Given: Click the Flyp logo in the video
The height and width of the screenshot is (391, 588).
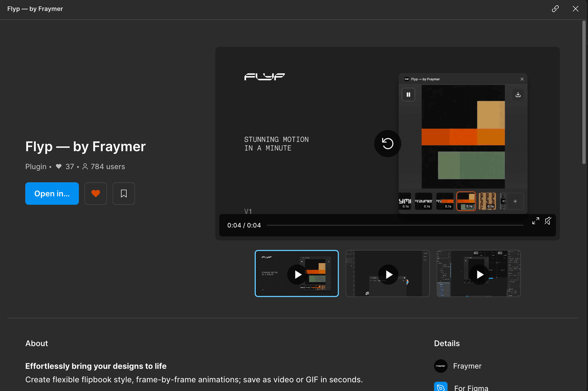Looking at the screenshot, I should (x=264, y=76).
